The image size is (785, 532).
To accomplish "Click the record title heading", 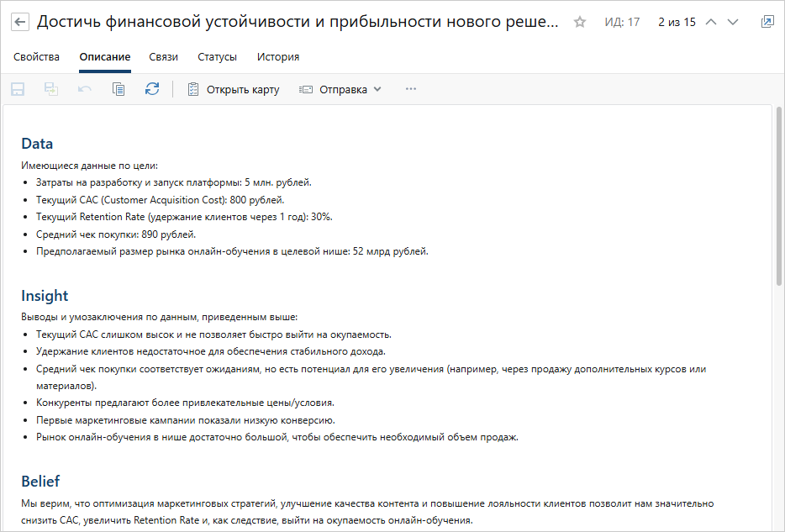I will click(298, 22).
